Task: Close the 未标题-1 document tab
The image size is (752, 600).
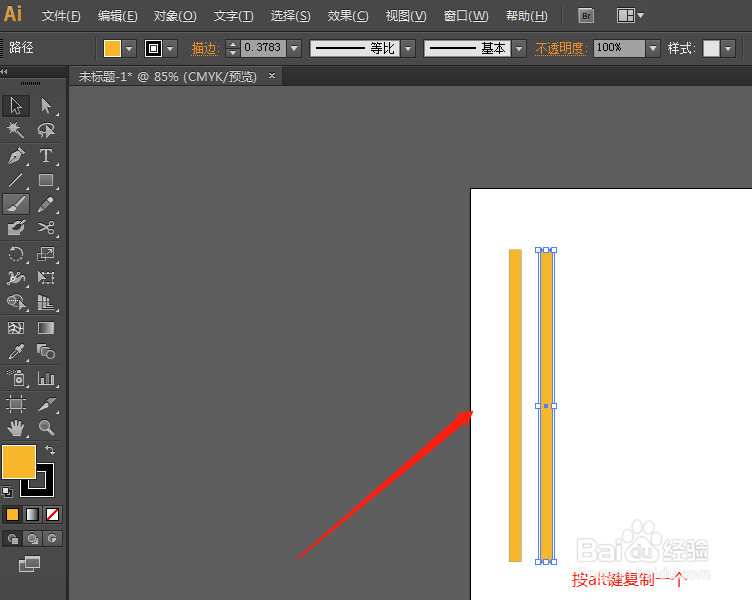Action: tap(272, 76)
